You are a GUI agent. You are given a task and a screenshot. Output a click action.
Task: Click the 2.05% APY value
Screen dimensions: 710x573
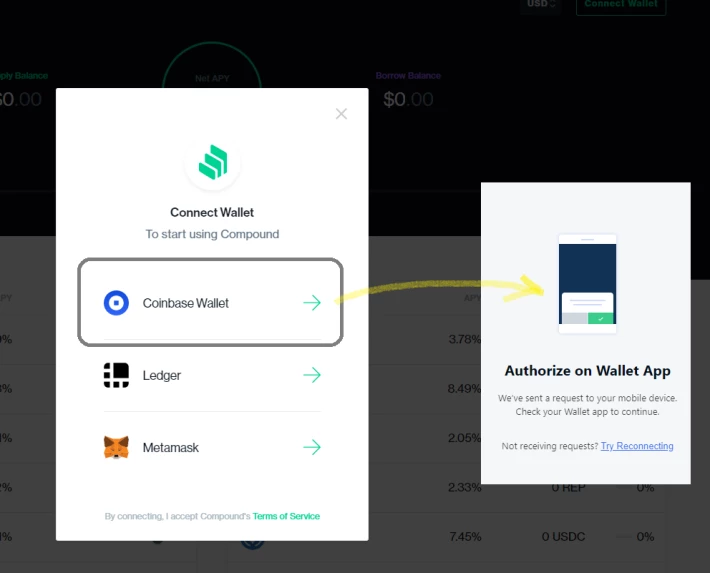[465, 438]
